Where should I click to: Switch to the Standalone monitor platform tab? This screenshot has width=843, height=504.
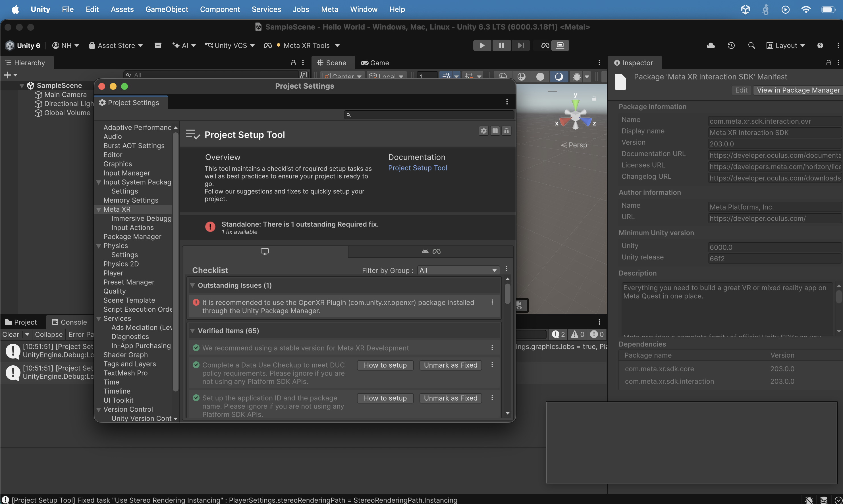[265, 252]
